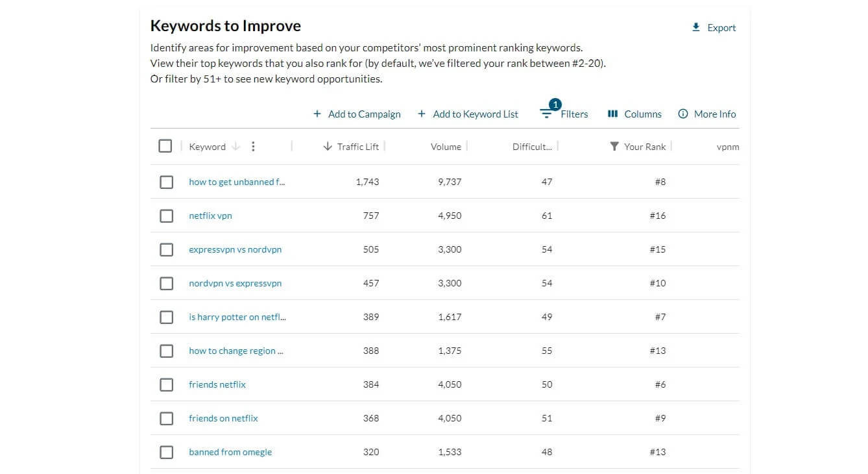
Task: Click the Your Rank filter icon
Action: point(614,147)
